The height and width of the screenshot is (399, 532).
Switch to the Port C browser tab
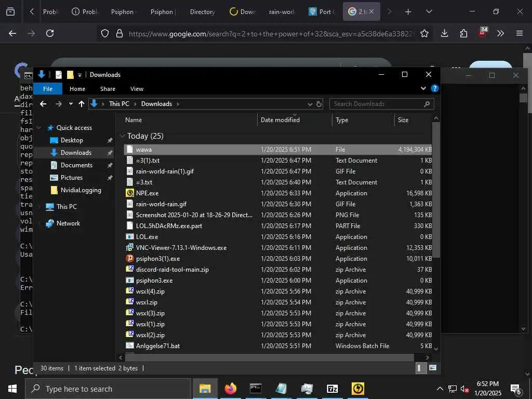pyautogui.click(x=322, y=12)
